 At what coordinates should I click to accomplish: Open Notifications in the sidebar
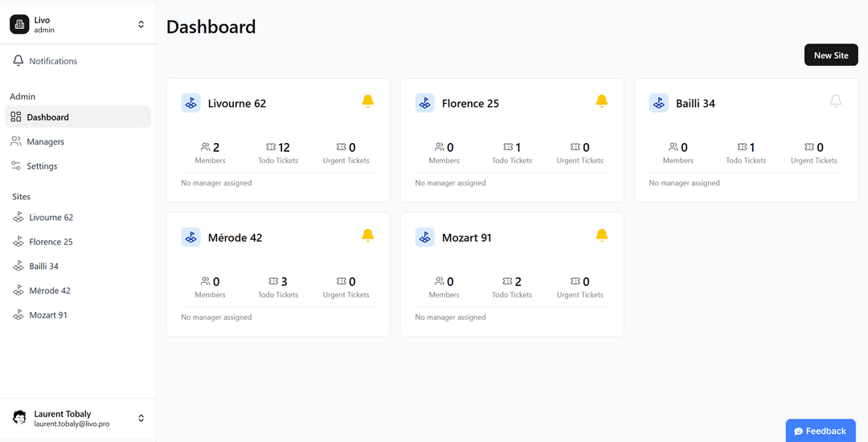point(53,61)
